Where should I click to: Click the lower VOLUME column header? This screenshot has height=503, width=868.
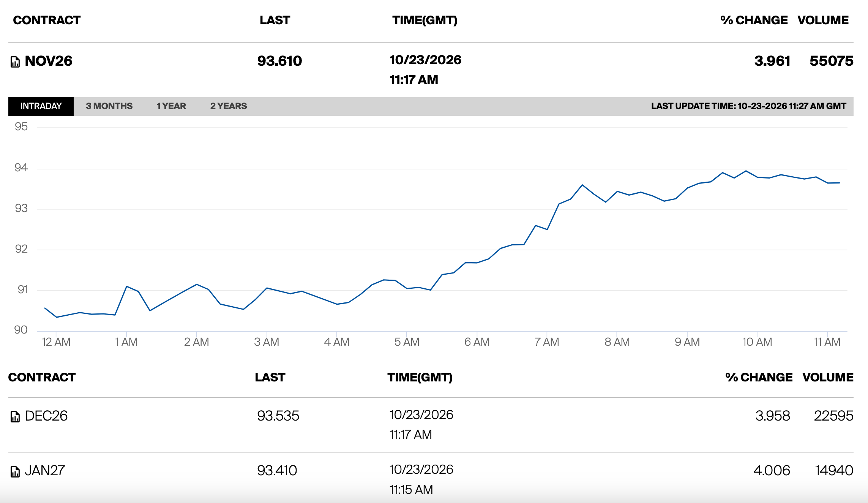pyautogui.click(x=828, y=377)
